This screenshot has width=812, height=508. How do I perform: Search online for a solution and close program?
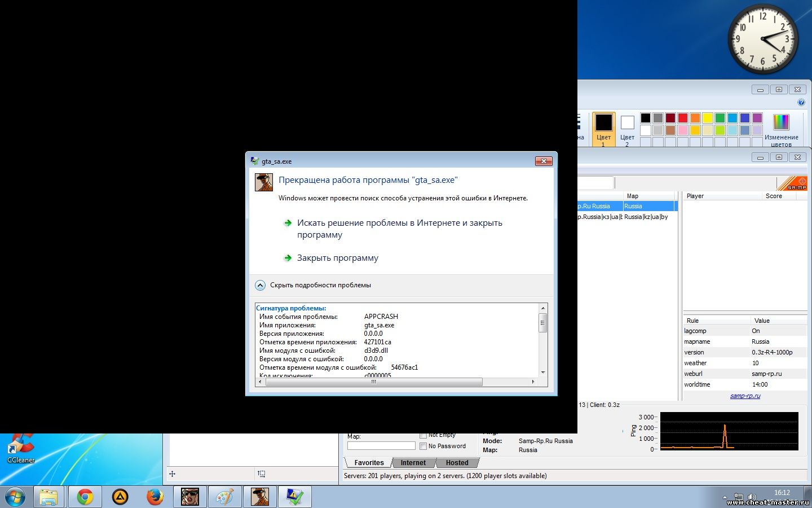[400, 229]
